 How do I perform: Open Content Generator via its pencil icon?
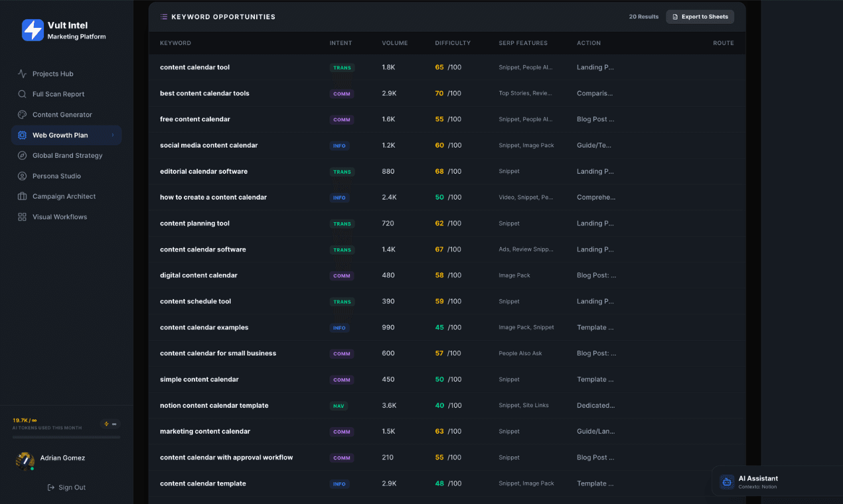point(23,114)
